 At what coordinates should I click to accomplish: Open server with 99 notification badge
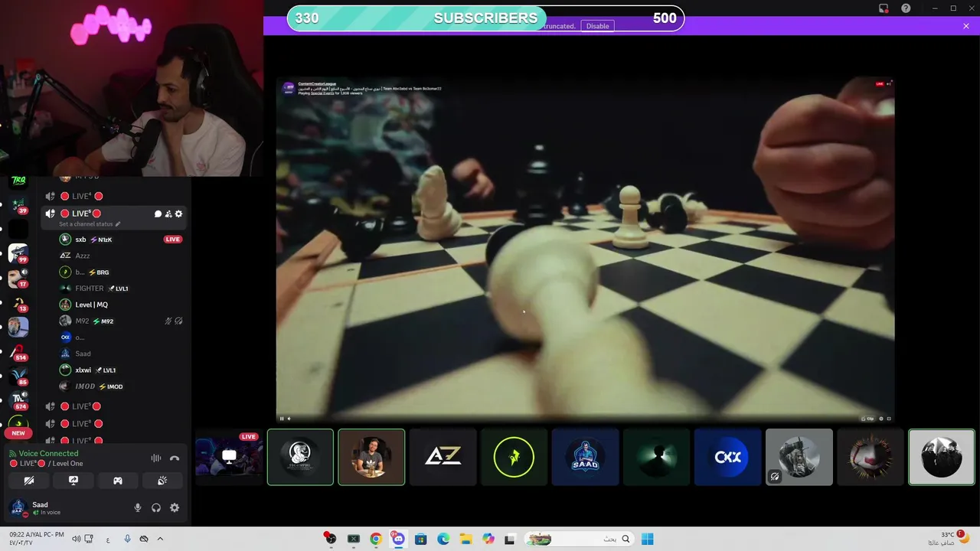click(18, 254)
